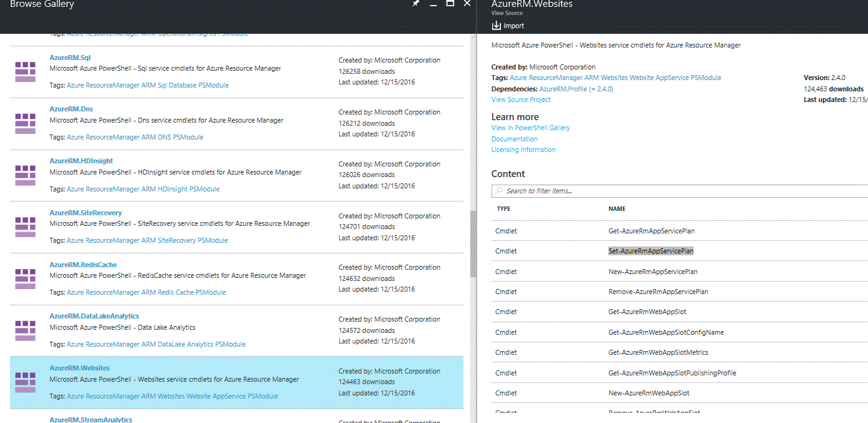Open the AzureRM.StreamAnalytics module title
The image size is (868, 423).
[x=91, y=419]
